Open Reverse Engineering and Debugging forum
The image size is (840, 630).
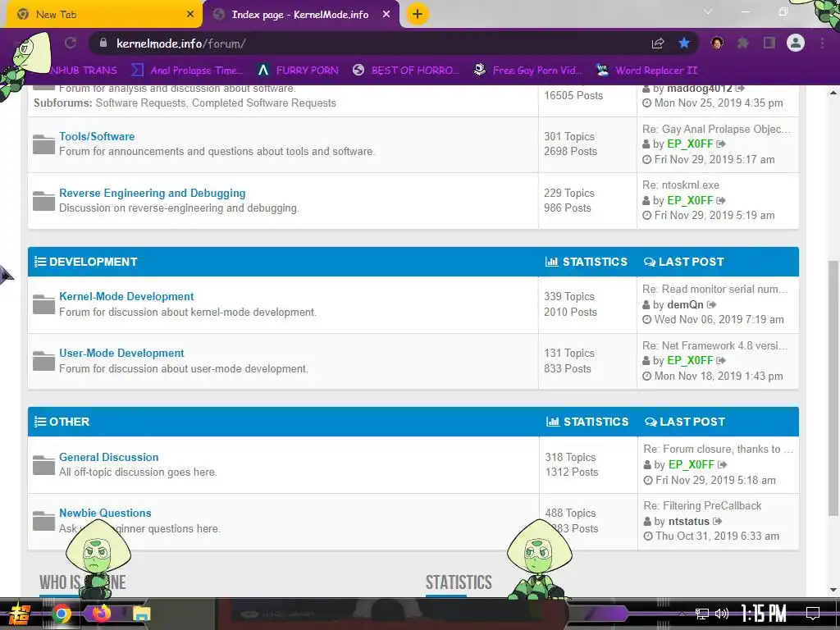pos(152,193)
